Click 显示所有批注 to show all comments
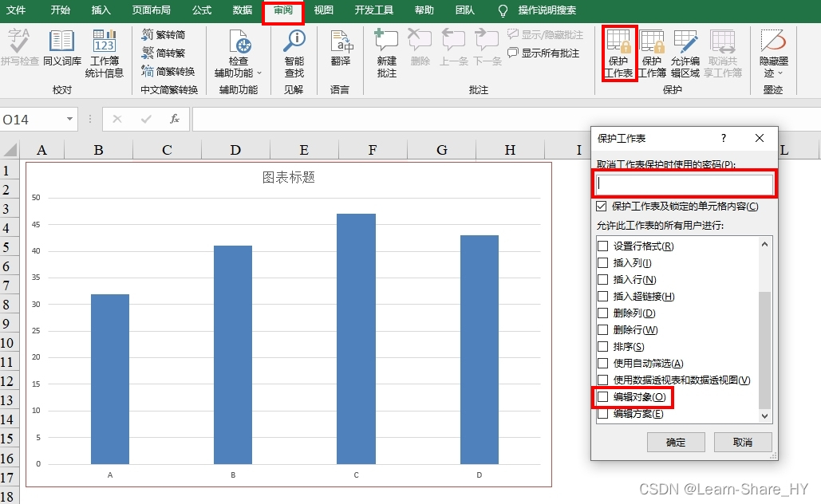The width and height of the screenshot is (821, 504). (x=543, y=53)
